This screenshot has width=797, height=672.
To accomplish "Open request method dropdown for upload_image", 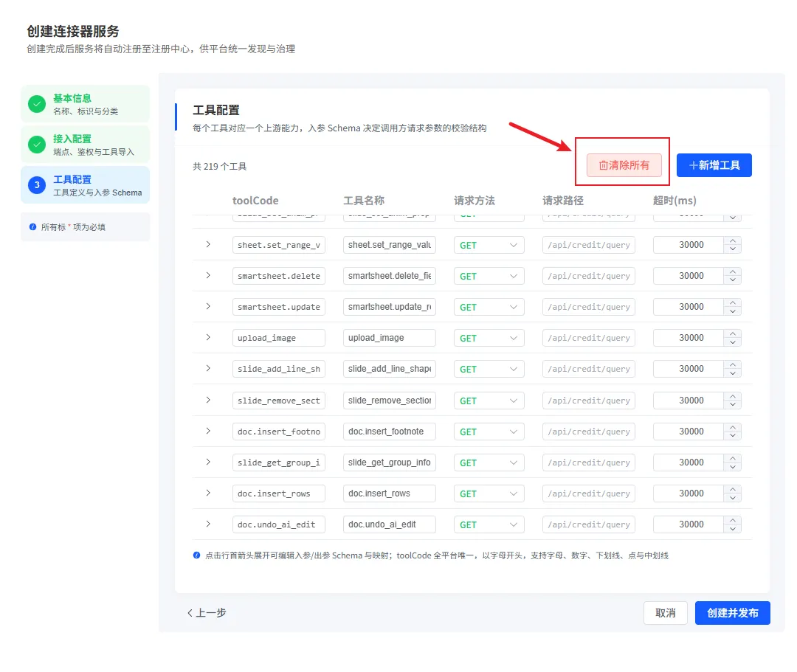I will click(489, 338).
